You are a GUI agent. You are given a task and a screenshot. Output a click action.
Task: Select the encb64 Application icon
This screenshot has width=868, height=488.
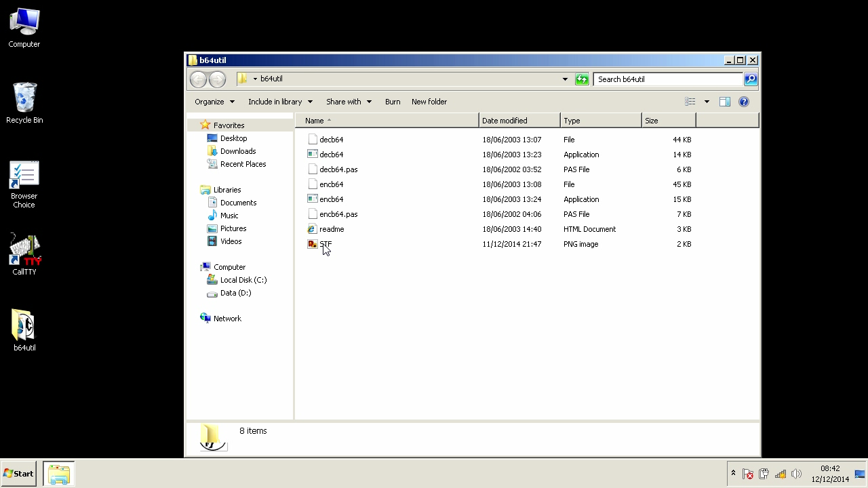(313, 199)
